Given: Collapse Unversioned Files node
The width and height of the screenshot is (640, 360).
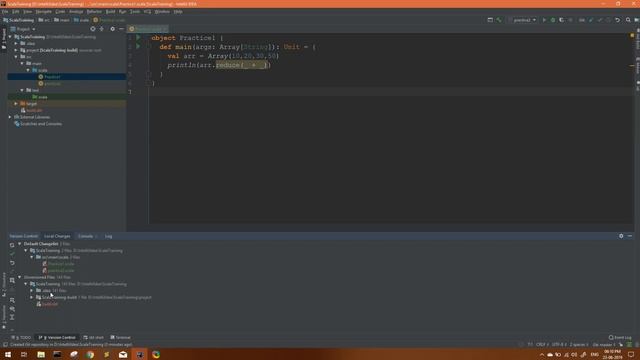Looking at the screenshot, I should 20,277.
